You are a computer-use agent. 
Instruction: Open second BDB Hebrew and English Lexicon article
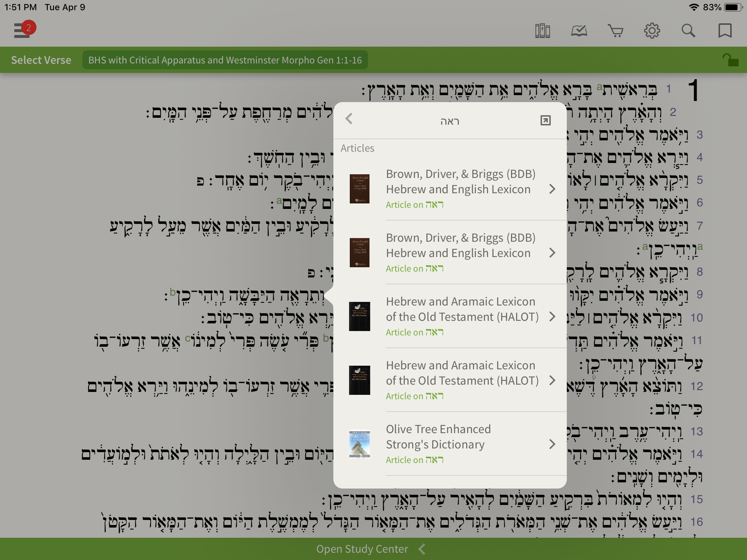(450, 253)
